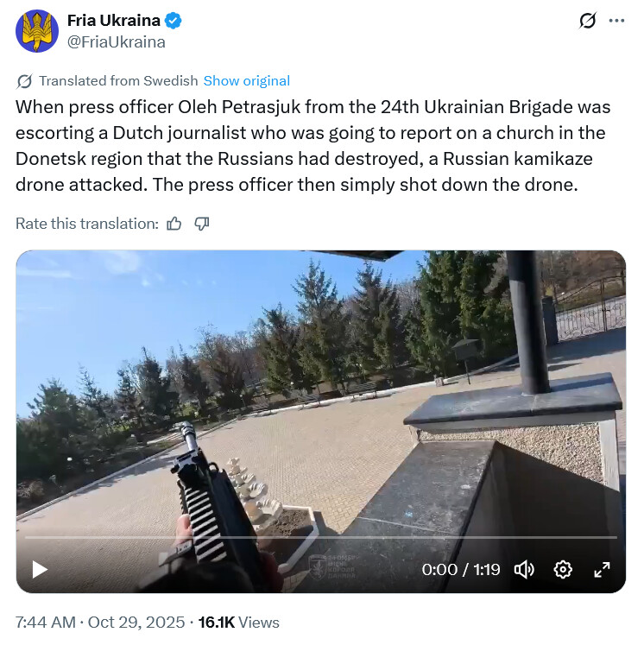Click the 0:00 / 1:19 time display

click(461, 570)
